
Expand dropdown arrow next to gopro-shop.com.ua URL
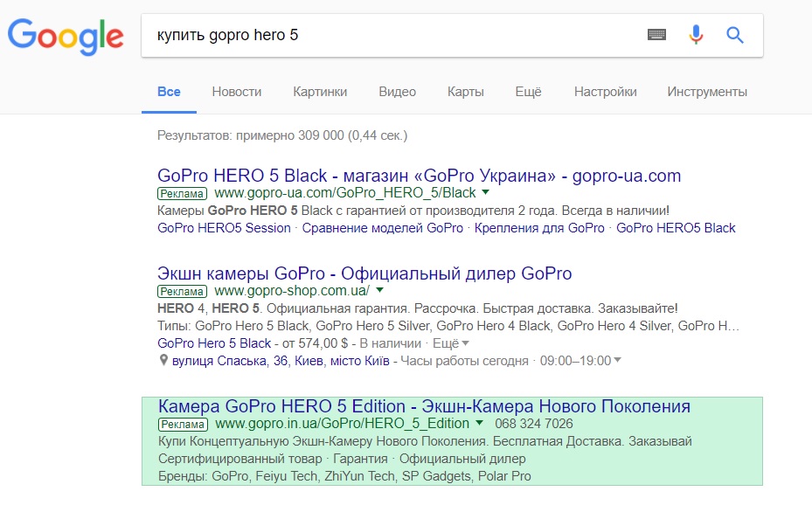point(379,290)
